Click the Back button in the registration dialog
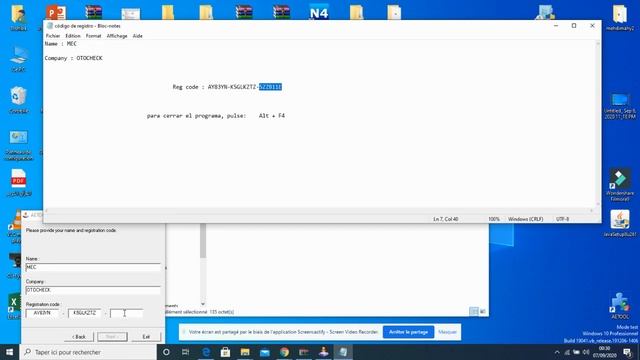The image size is (640, 360). (x=79, y=337)
